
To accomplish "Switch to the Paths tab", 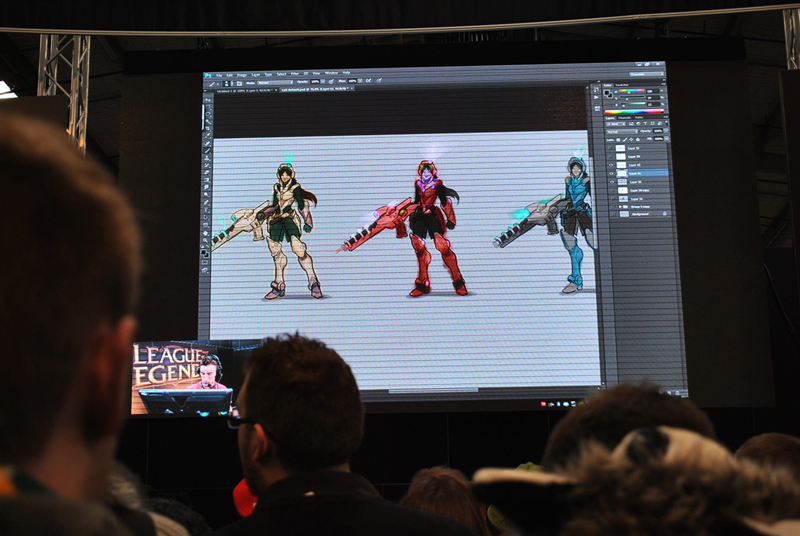I will coord(639,118).
